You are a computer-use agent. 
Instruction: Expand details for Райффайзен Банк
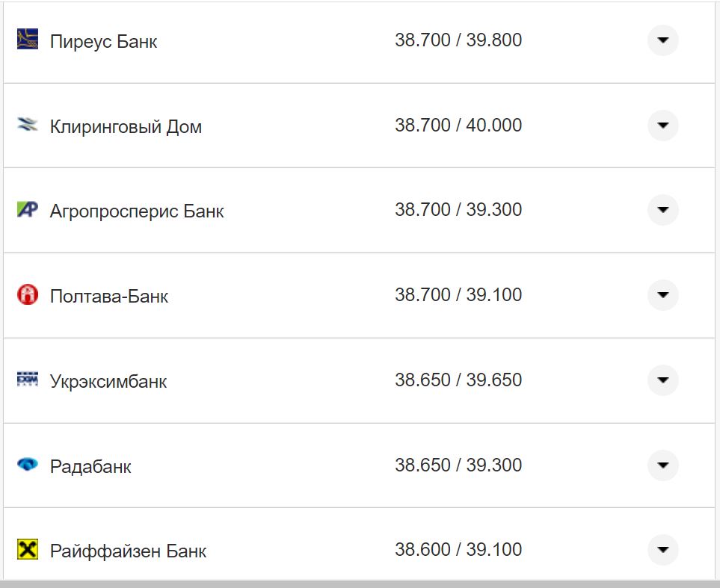pyautogui.click(x=662, y=550)
